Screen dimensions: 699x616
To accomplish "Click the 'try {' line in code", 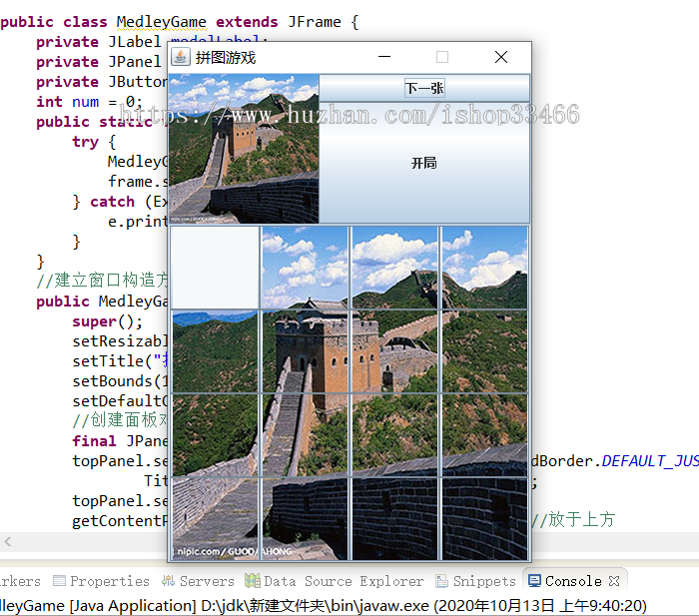I will [94, 142].
